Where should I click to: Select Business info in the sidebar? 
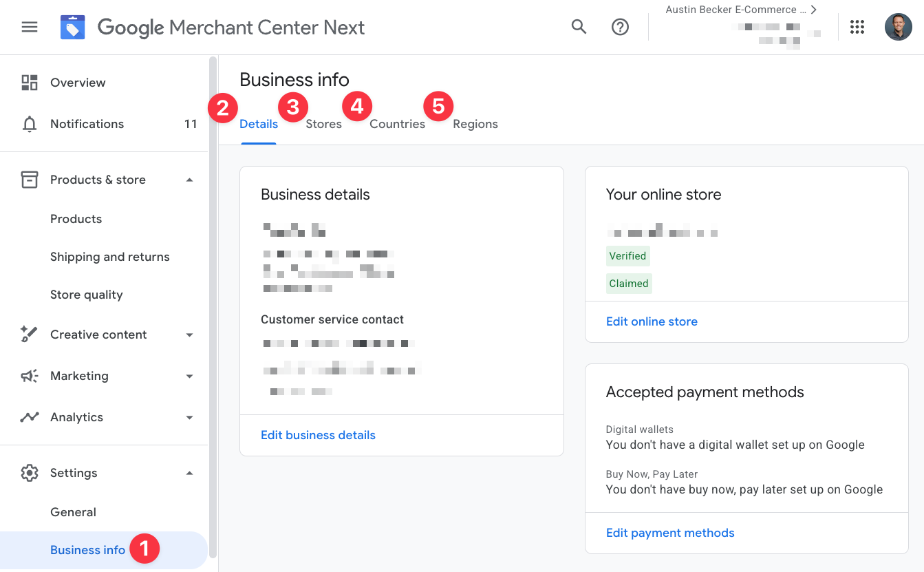[104, 550]
